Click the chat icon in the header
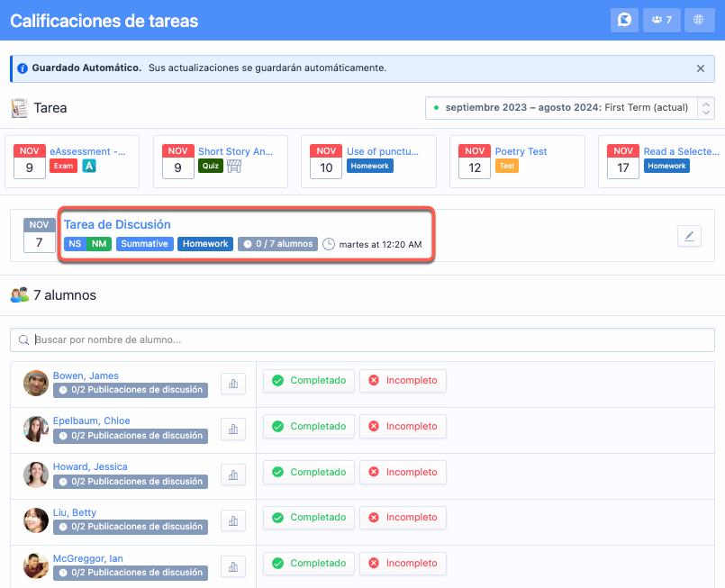The width and height of the screenshot is (725, 588). click(623, 20)
